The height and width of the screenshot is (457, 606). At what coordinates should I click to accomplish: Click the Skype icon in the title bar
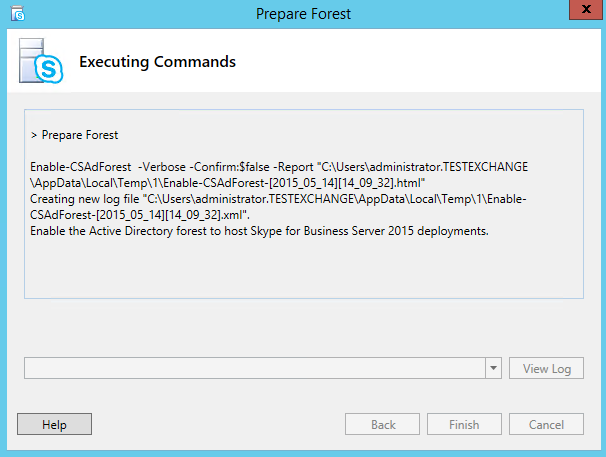(18, 14)
